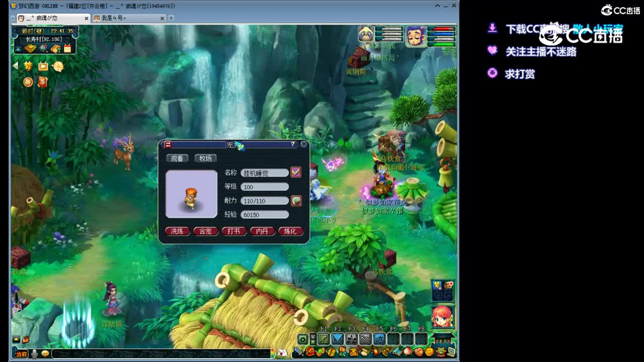The image size is (644, 362).
Task: Click the pet name field 挂机睡觉
Action: click(265, 173)
